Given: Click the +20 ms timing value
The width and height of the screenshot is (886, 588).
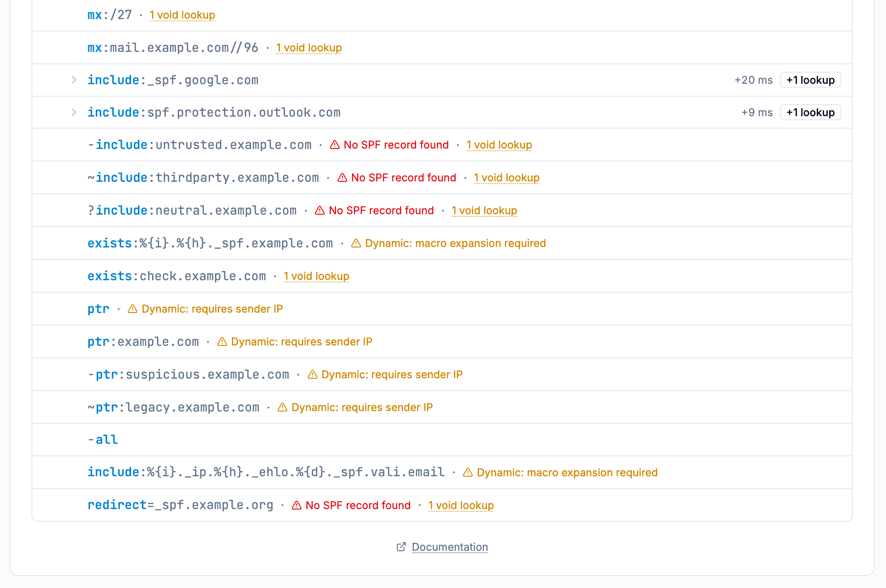Looking at the screenshot, I should pyautogui.click(x=753, y=80).
